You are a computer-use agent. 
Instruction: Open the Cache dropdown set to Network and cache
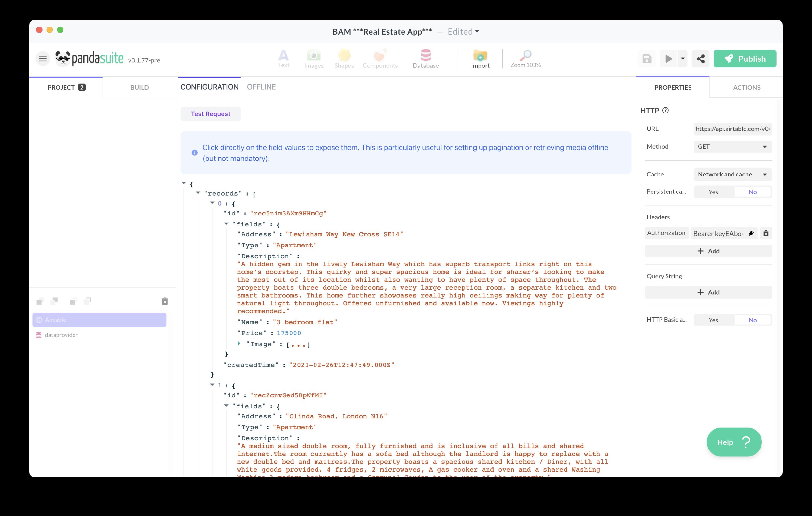tap(732, 174)
